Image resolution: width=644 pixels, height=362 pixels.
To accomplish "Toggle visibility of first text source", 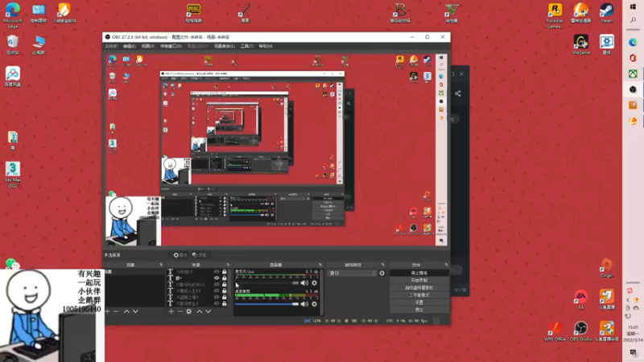I will pyautogui.click(x=217, y=272).
